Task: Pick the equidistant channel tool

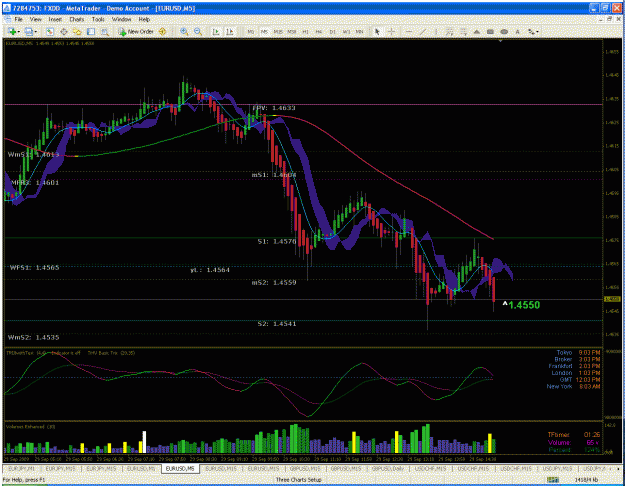Action: tap(449, 31)
